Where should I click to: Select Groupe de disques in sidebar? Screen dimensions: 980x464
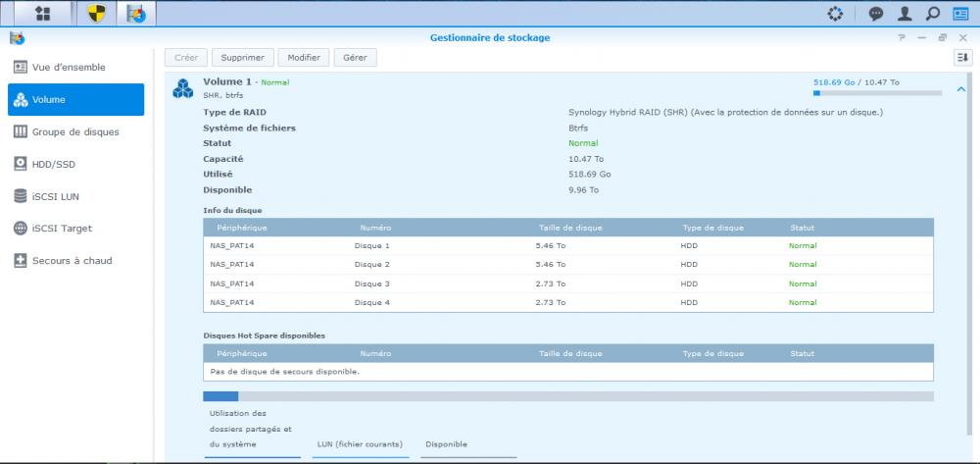[x=76, y=131]
